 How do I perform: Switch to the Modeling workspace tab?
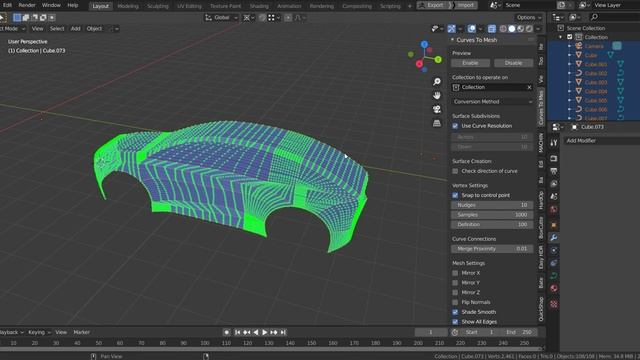point(128,6)
